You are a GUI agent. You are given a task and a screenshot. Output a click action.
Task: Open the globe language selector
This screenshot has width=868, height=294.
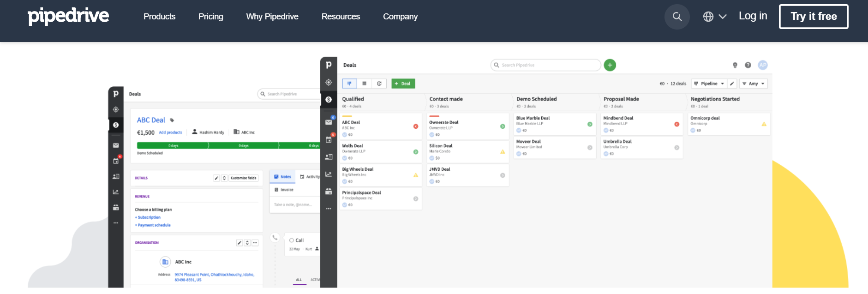pyautogui.click(x=714, y=17)
